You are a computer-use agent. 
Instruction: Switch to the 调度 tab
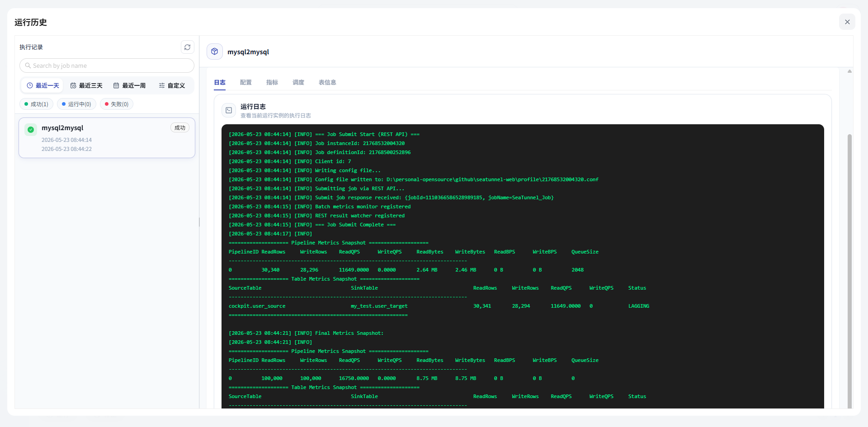point(298,82)
